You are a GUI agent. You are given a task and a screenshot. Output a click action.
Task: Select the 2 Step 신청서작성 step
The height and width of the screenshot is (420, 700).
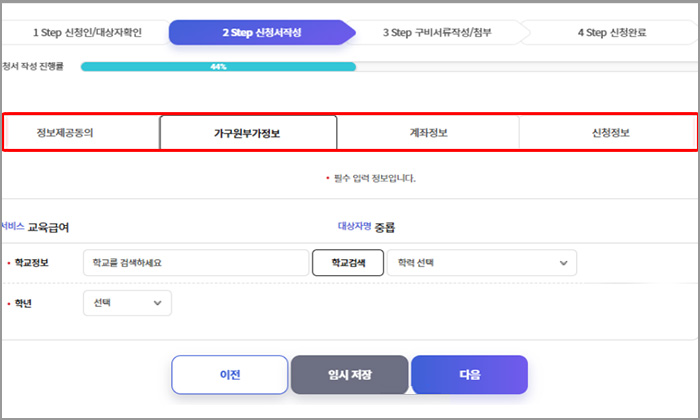(262, 32)
